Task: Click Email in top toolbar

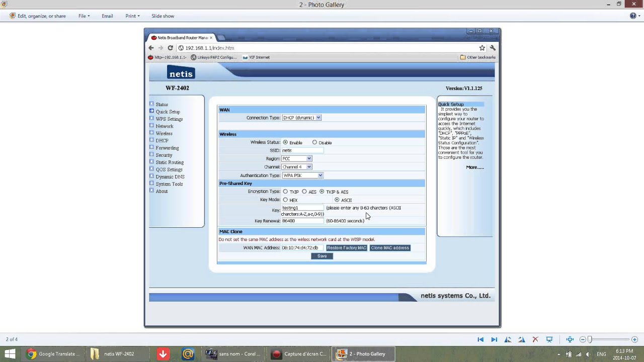Action: coord(107,16)
